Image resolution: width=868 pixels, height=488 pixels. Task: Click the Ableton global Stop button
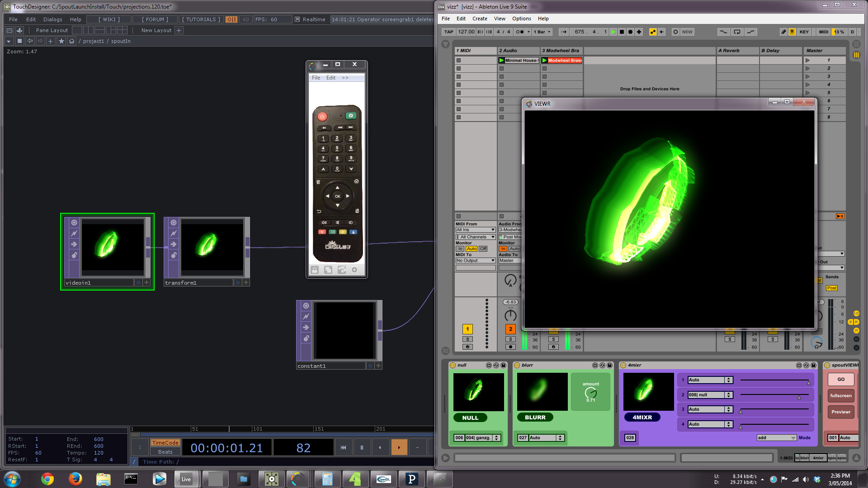[622, 32]
